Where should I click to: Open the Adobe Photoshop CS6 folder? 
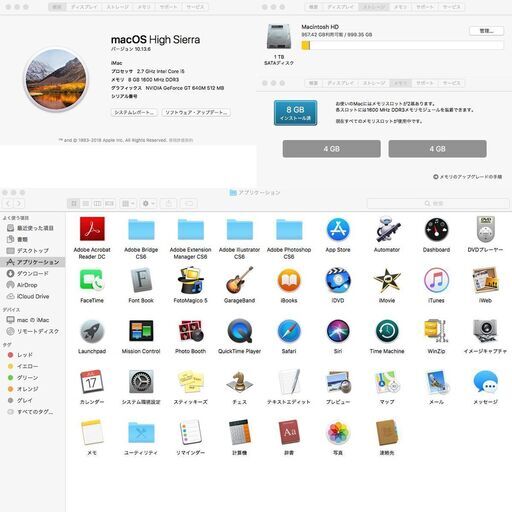[289, 230]
